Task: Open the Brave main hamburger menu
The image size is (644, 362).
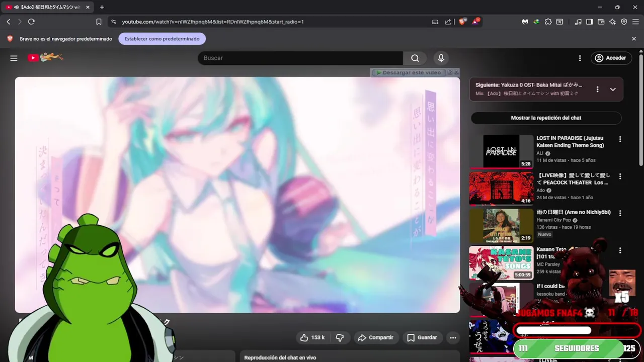Action: (635, 22)
